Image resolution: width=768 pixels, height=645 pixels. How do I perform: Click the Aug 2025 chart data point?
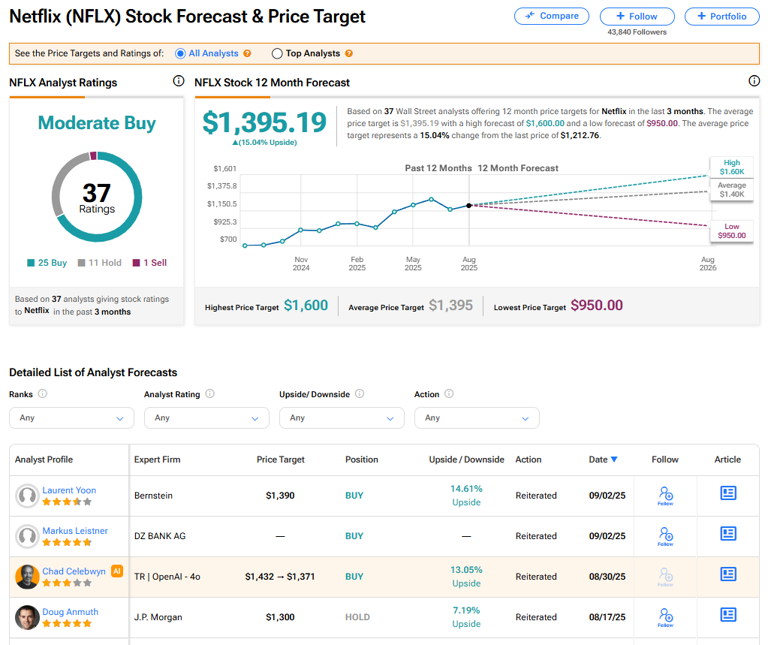click(x=469, y=206)
